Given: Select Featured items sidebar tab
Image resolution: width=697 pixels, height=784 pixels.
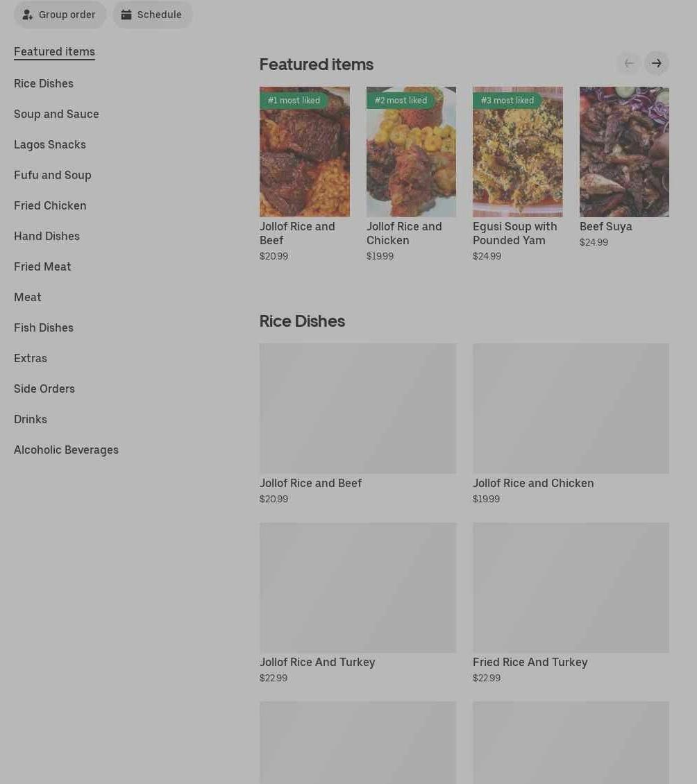Looking at the screenshot, I should 55,51.
